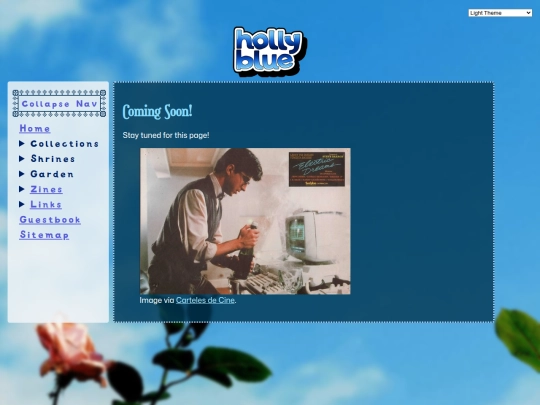The height and width of the screenshot is (405, 540).
Task: Open the Sitemap link
Action: (x=44, y=235)
